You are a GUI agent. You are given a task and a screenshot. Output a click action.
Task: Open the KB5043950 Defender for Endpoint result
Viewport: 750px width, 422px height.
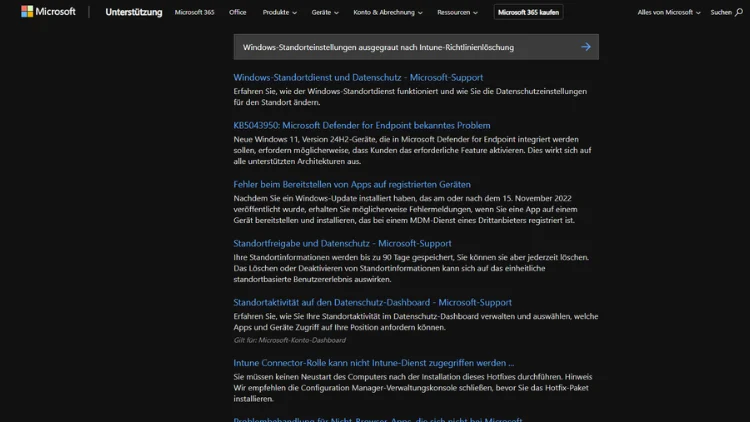(362, 125)
